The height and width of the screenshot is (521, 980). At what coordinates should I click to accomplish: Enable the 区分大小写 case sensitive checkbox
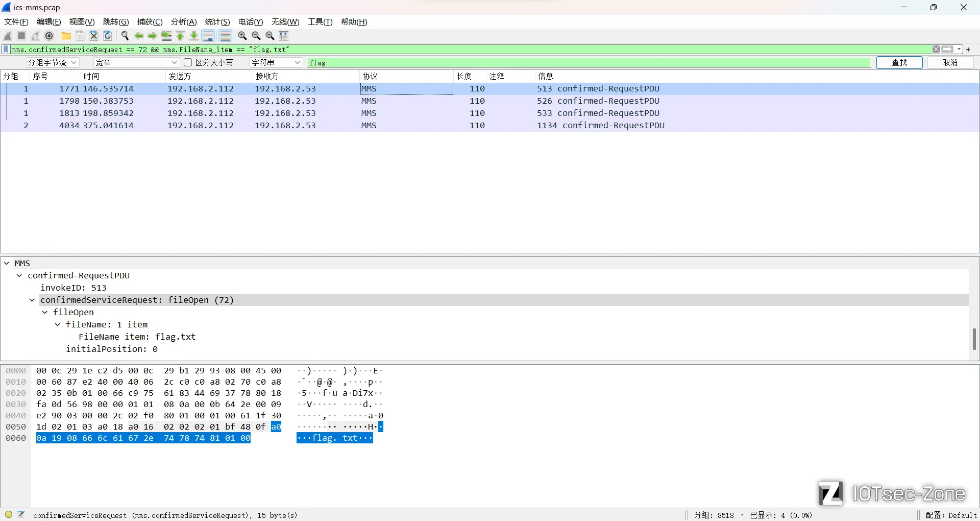(x=188, y=62)
